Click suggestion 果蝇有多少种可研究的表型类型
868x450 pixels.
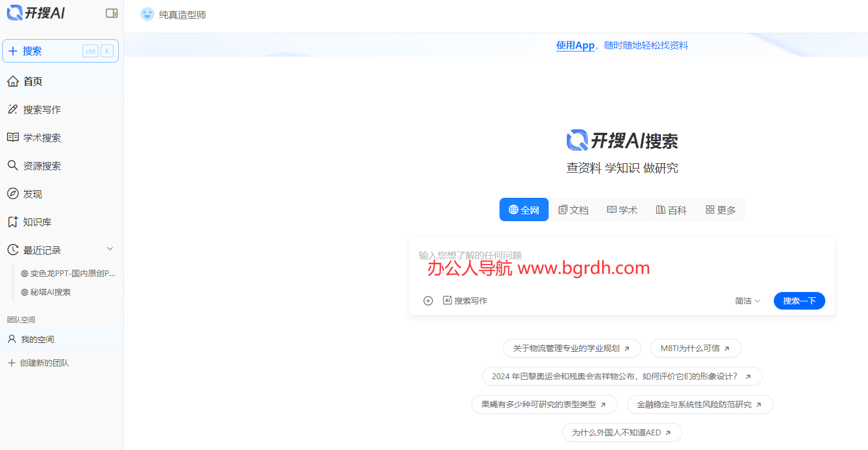(544, 404)
